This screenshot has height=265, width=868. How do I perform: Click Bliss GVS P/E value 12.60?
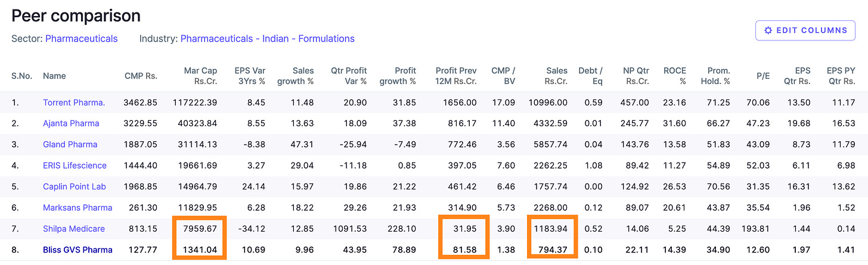pos(758,250)
